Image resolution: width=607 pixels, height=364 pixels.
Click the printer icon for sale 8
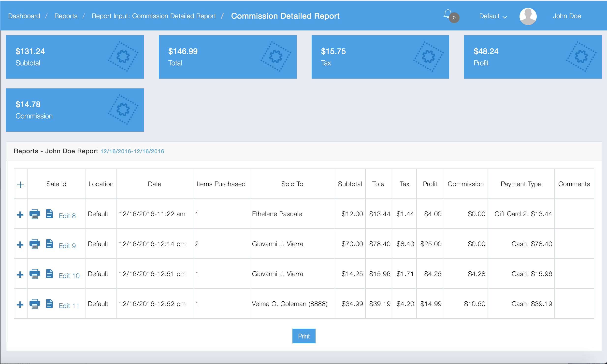click(x=35, y=214)
